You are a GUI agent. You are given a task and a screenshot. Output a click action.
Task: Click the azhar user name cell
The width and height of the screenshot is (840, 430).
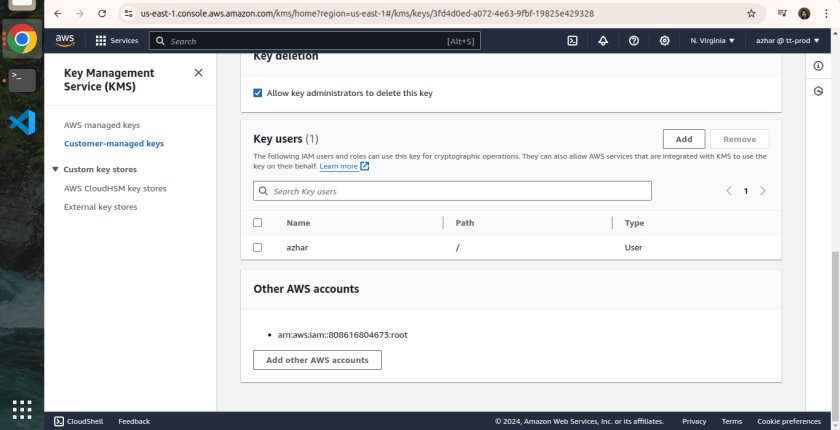[x=297, y=247]
